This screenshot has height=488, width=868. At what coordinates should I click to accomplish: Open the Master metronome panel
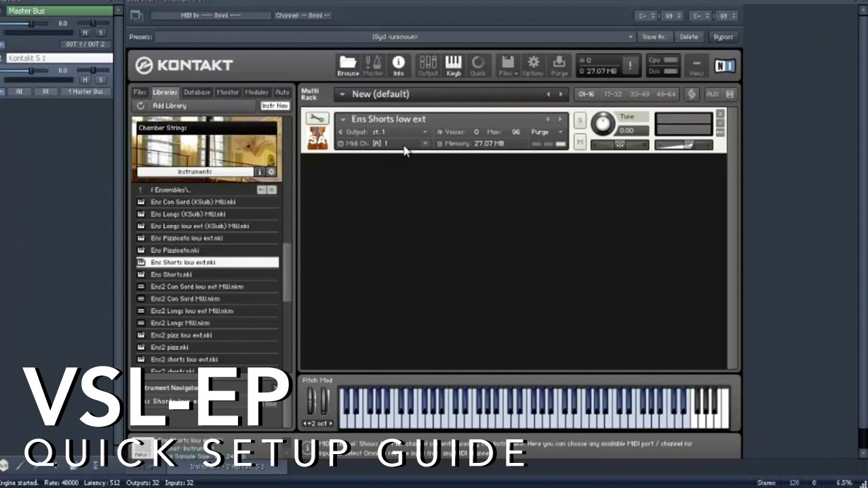point(373,65)
